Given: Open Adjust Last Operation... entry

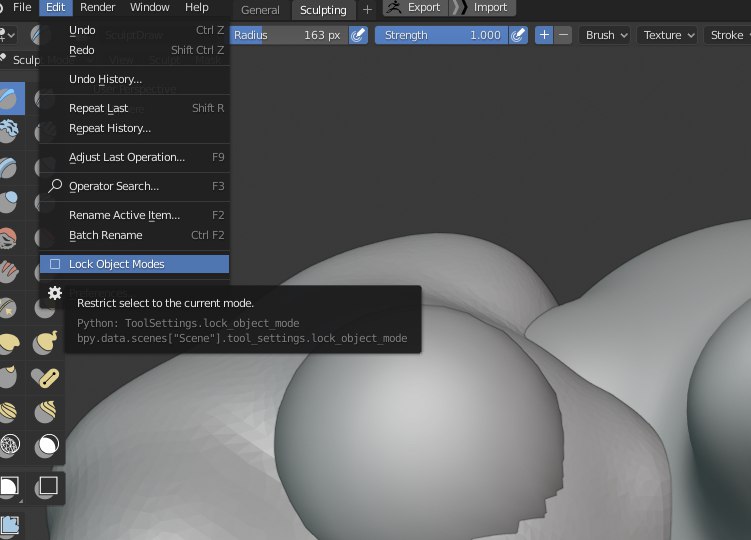Looking at the screenshot, I should pyautogui.click(x=135, y=157).
